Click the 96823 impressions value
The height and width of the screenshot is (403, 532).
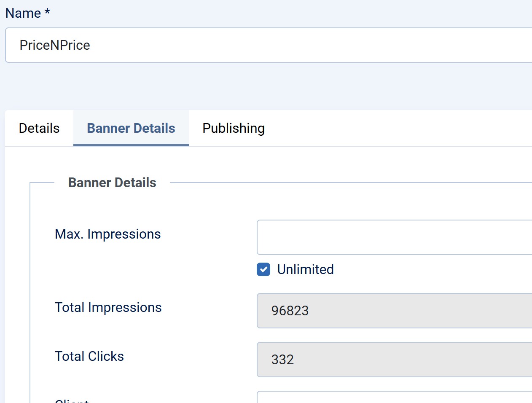(290, 311)
